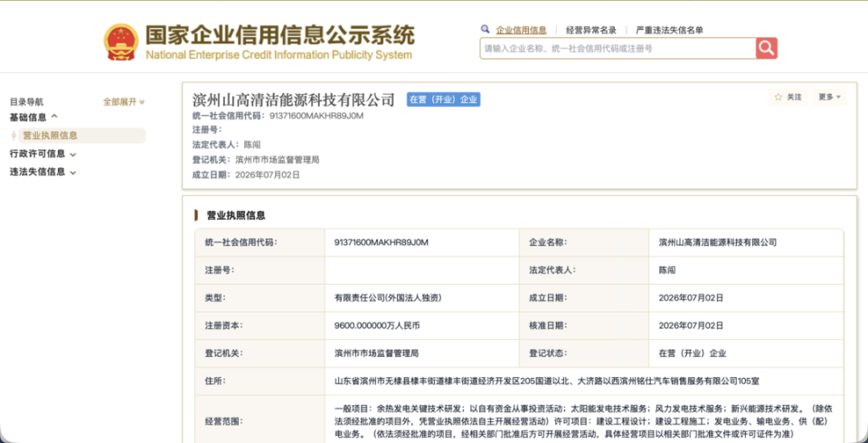This screenshot has height=443, width=868.
Task: Open the 企业信用信息 tab
Action: point(521,30)
